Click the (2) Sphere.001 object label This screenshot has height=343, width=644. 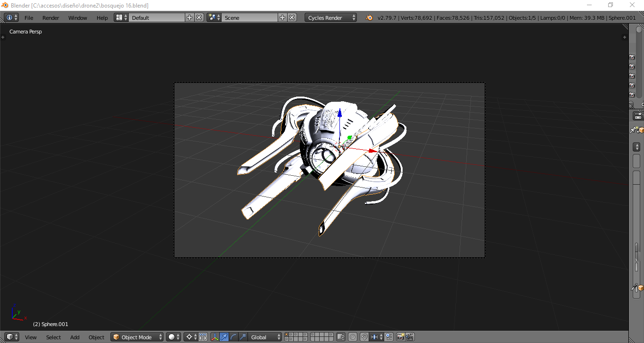click(x=50, y=324)
